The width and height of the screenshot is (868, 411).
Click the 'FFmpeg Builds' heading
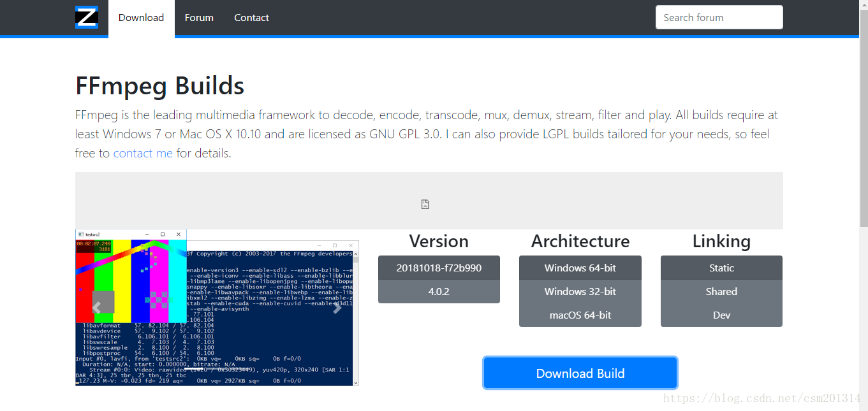159,85
